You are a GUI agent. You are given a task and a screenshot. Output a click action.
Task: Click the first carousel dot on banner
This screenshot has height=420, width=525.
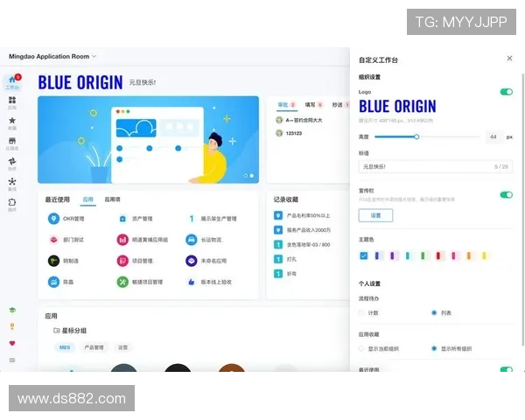(246, 176)
